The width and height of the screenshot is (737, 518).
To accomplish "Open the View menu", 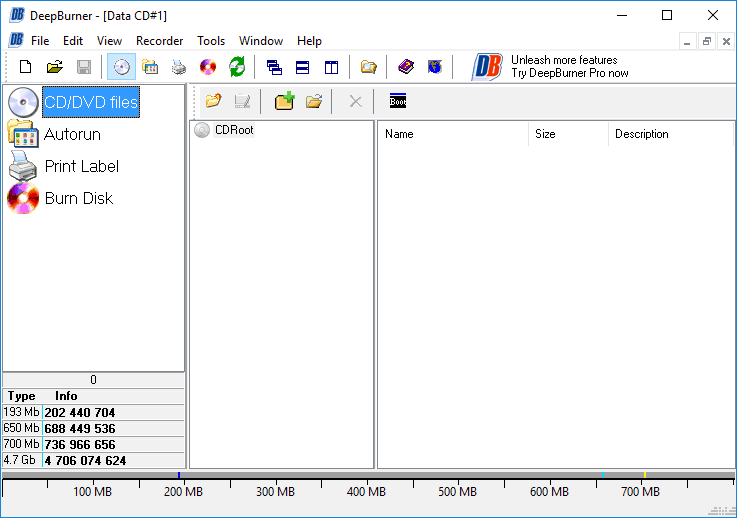I will (x=110, y=41).
